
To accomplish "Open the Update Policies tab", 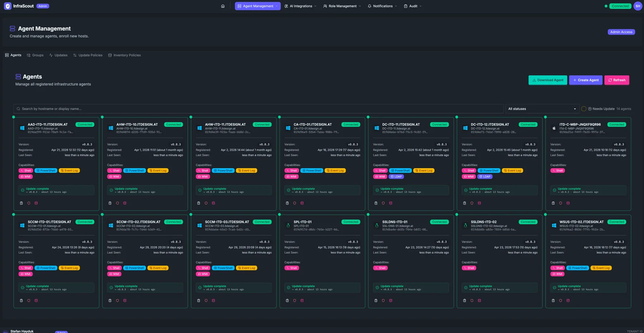I will (88, 55).
